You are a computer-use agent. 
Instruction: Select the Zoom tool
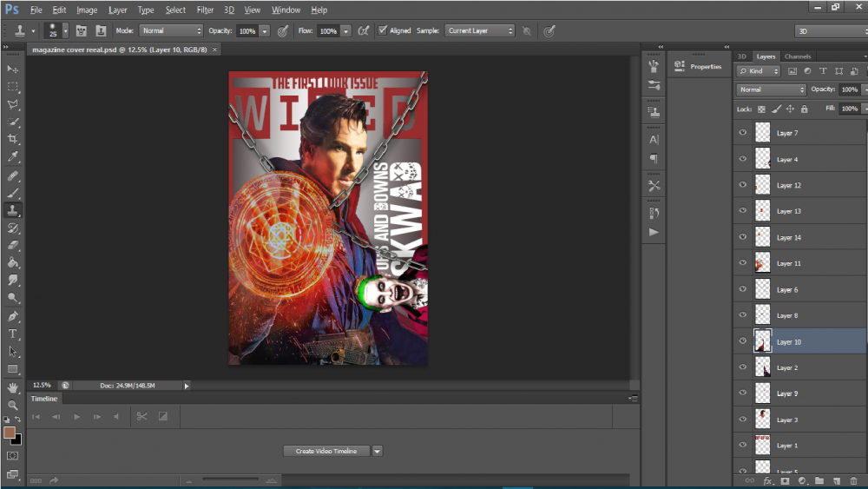coord(13,406)
